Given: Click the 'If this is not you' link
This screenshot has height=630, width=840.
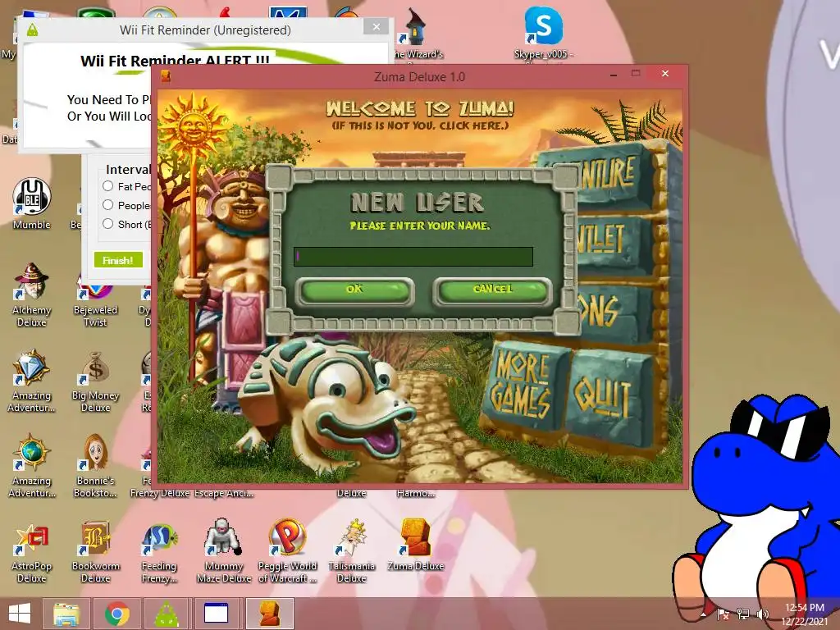Looking at the screenshot, I should (420, 126).
